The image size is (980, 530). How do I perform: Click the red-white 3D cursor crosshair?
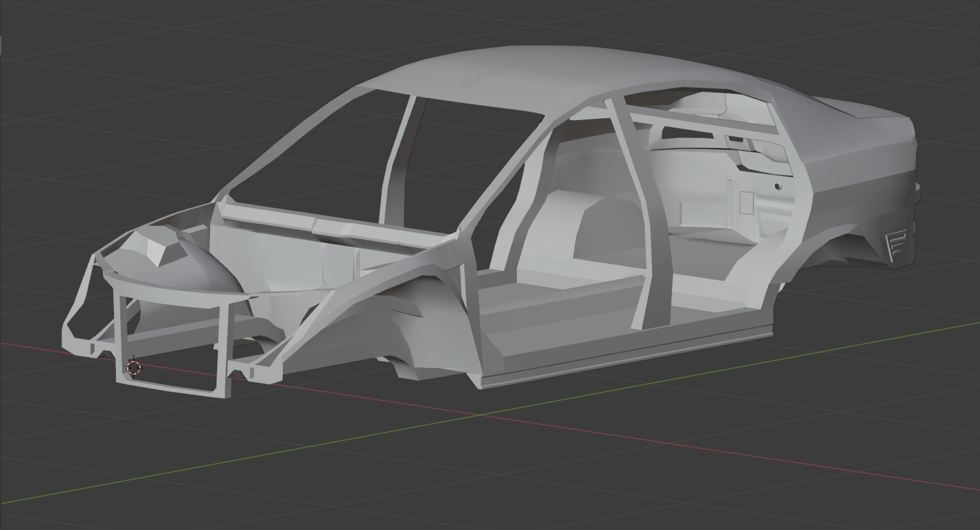pyautogui.click(x=133, y=367)
